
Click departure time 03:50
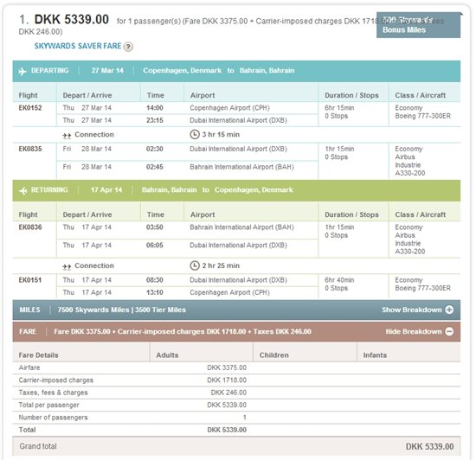click(155, 227)
